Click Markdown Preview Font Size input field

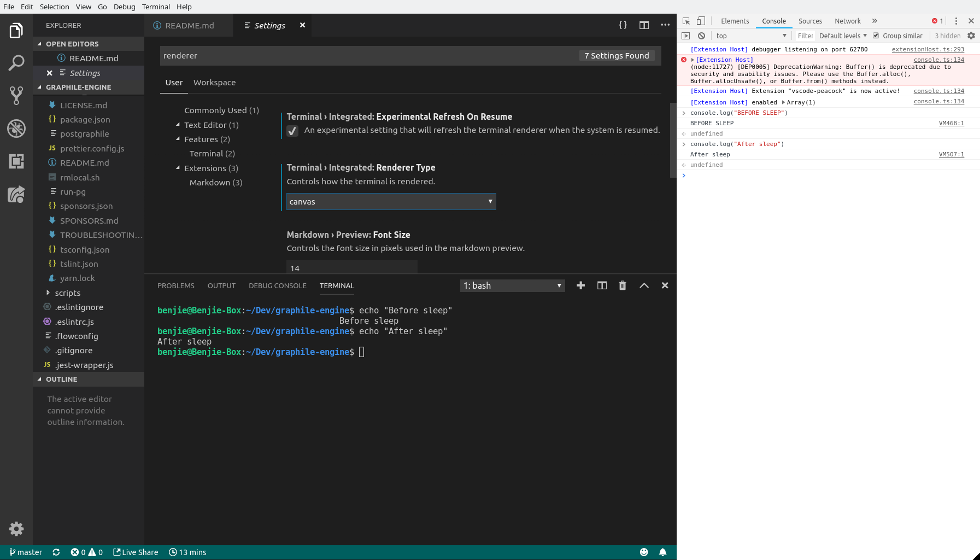pyautogui.click(x=352, y=267)
